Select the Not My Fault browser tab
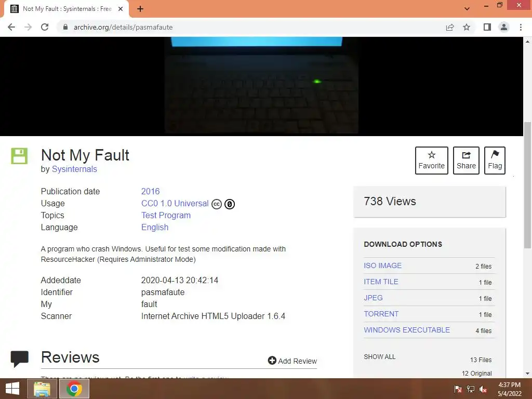Image resolution: width=532 pixels, height=399 pixels. (66, 9)
